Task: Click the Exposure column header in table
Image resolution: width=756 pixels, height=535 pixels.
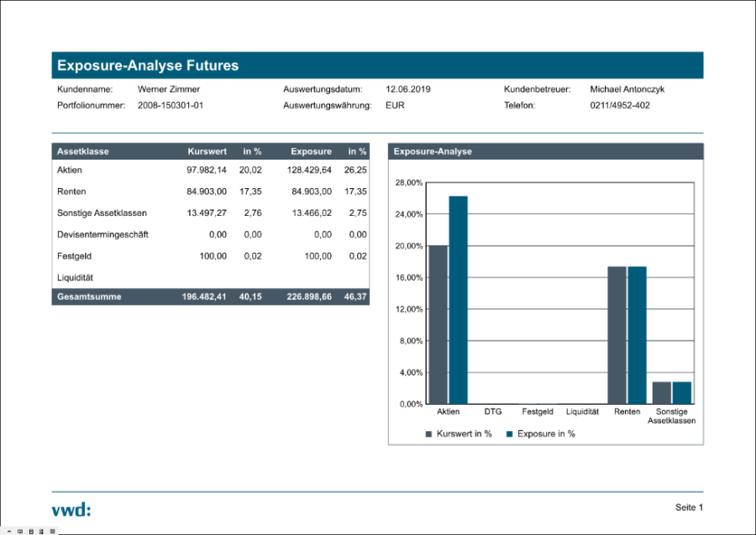Action: (312, 152)
